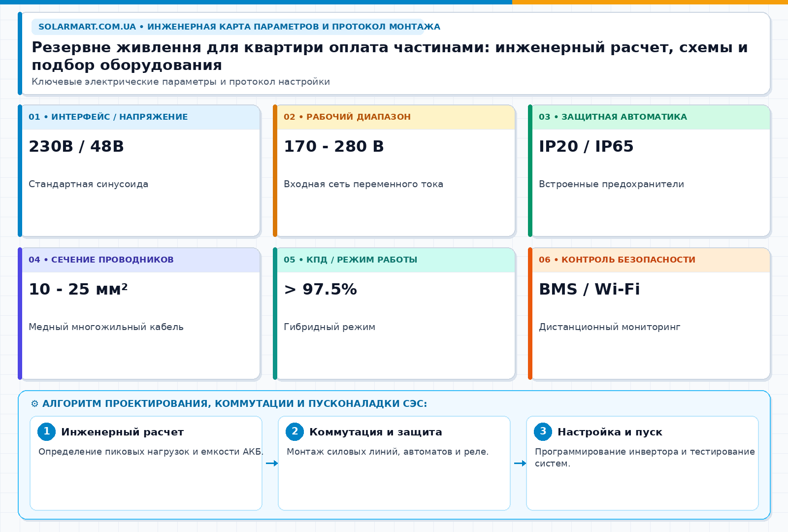Click 'Входная сеть переменного тока' text
Image resolution: width=788 pixels, height=532 pixels.
(363, 184)
